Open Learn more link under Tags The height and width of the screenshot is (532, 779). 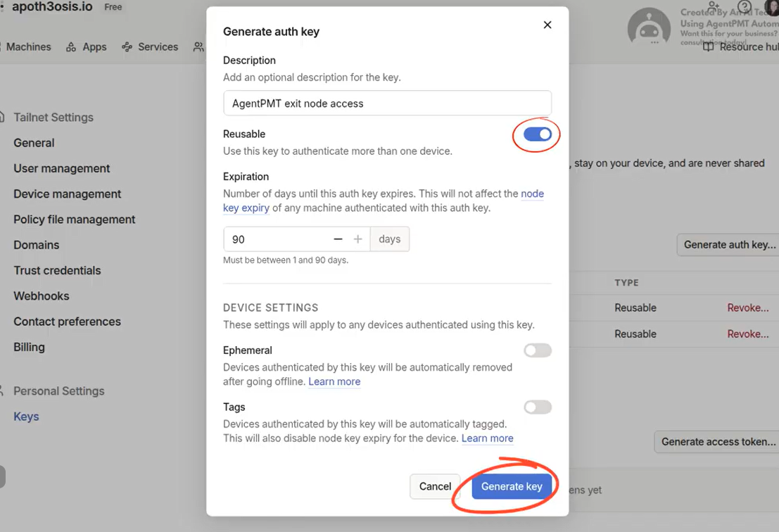coord(488,438)
